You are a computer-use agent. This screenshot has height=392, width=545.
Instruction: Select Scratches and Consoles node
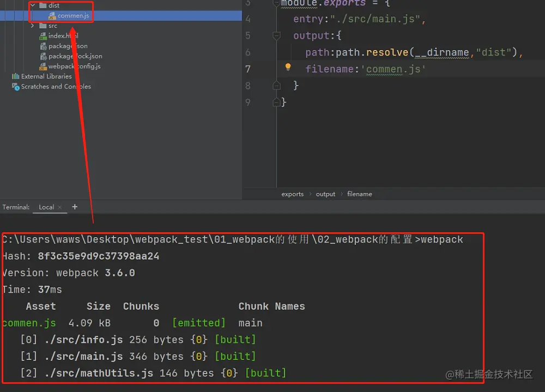pos(56,86)
